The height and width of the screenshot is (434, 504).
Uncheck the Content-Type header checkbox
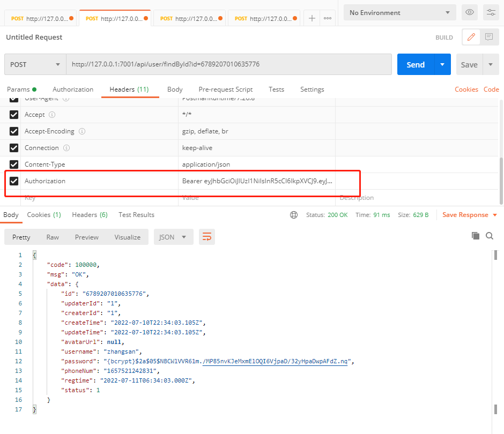[14, 164]
